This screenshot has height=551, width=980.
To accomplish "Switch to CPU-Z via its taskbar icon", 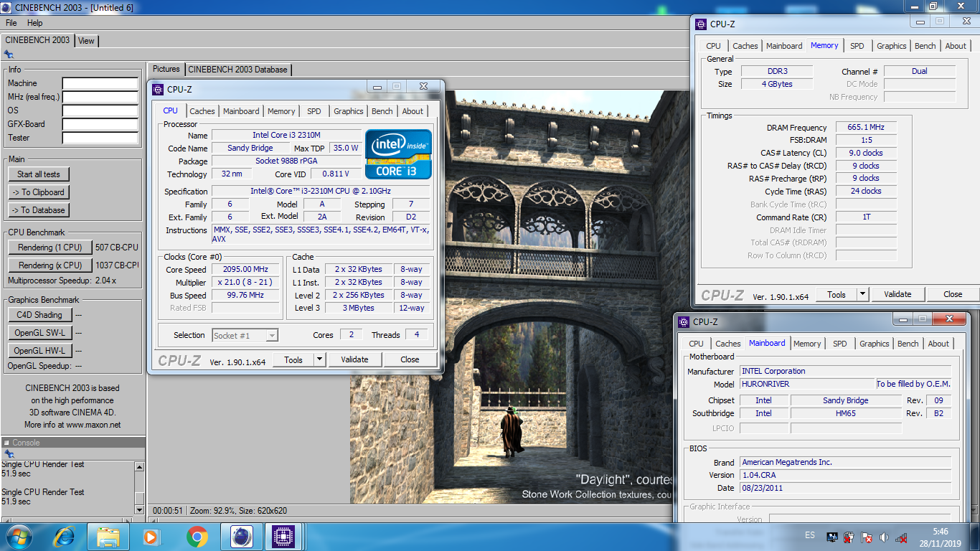I will [x=285, y=537].
